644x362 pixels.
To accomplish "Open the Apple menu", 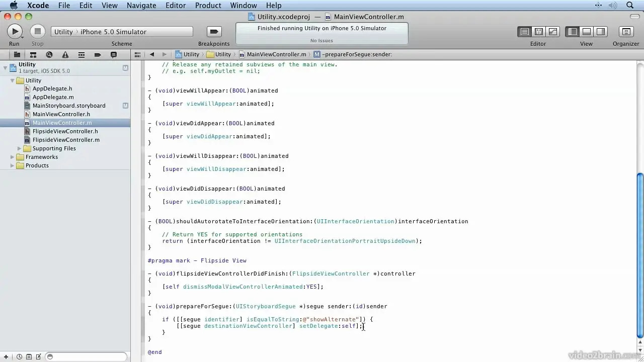I will [14, 6].
